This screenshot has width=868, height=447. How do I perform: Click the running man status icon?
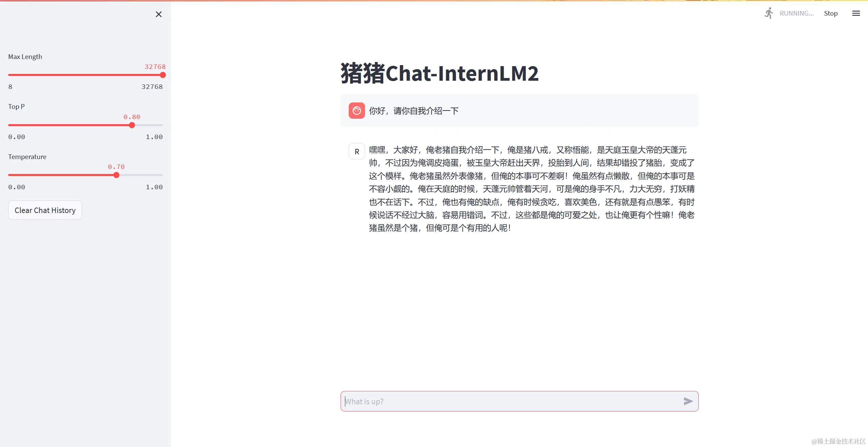click(769, 13)
